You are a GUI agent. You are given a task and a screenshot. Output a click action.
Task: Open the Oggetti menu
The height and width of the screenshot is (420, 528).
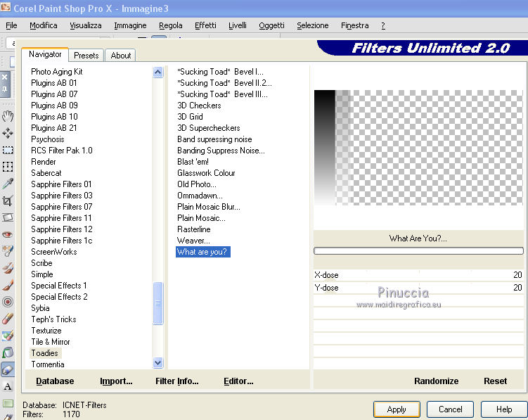271,25
